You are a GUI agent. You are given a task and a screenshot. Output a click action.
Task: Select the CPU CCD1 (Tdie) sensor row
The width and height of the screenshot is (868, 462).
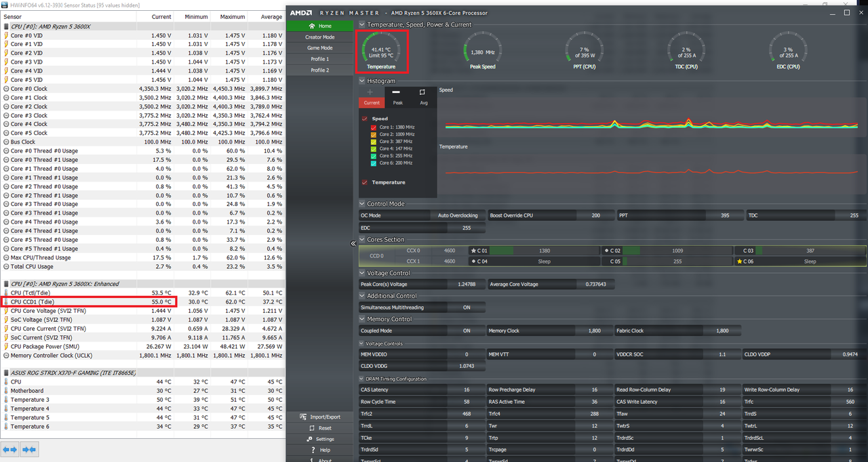pos(142,301)
